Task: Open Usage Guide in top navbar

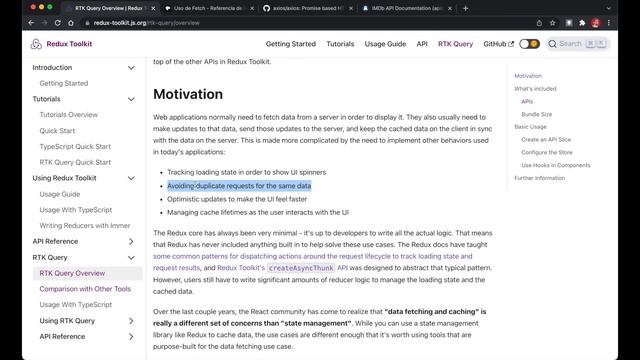Action: (x=385, y=44)
